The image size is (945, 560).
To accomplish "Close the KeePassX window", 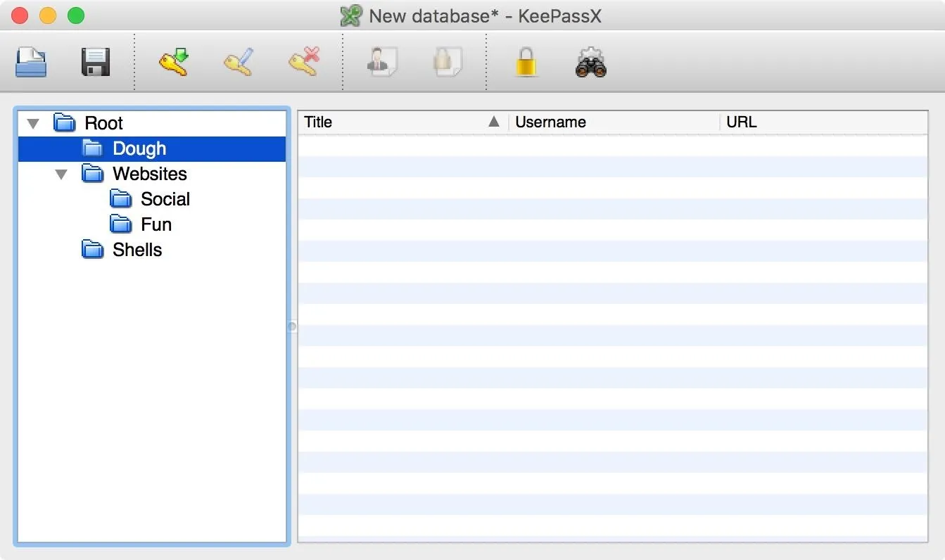I will click(x=20, y=15).
